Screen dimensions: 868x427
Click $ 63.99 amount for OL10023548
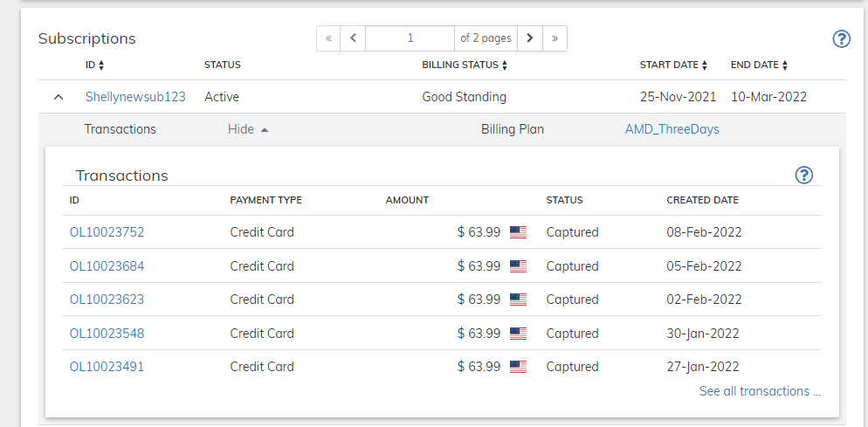point(479,334)
